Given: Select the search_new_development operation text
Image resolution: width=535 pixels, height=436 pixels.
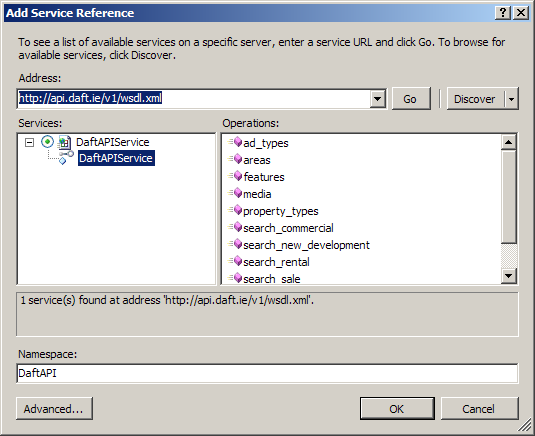Looking at the screenshot, I should pyautogui.click(x=306, y=245).
